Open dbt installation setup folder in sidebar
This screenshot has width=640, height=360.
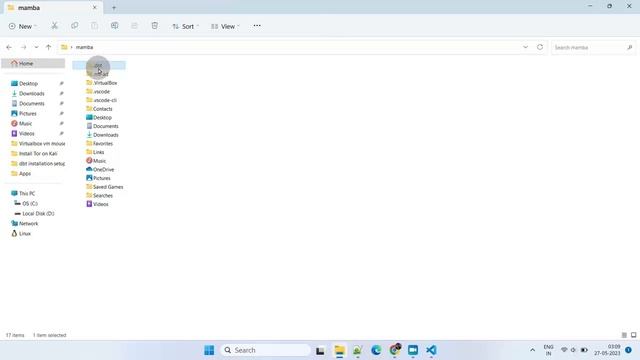(x=38, y=164)
